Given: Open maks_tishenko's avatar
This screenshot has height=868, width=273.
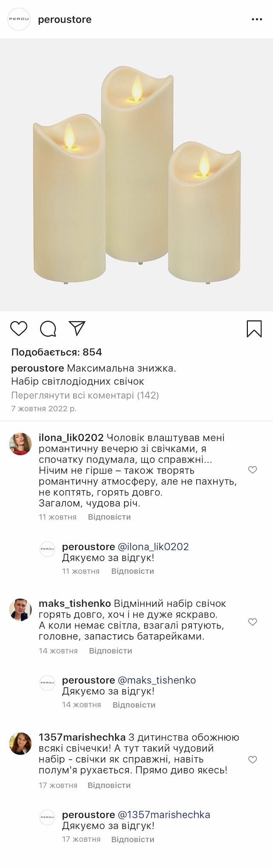Looking at the screenshot, I should pyautogui.click(x=20, y=609).
